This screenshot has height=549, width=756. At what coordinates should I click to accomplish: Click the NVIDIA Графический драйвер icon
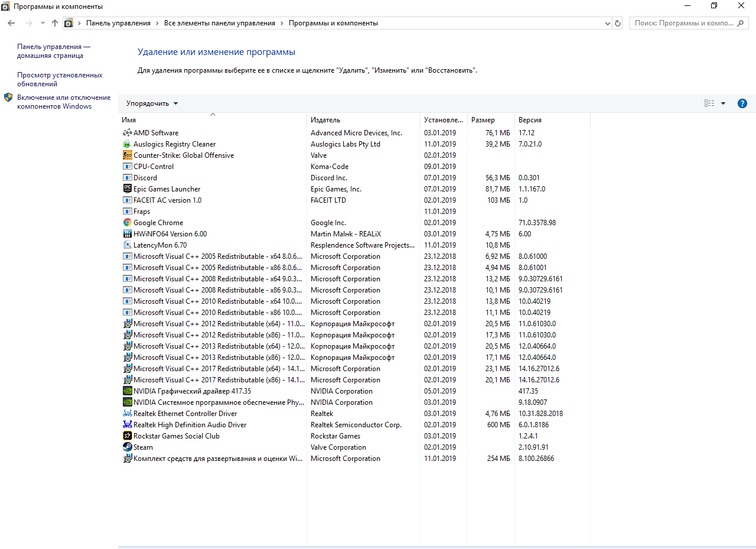pos(127,391)
